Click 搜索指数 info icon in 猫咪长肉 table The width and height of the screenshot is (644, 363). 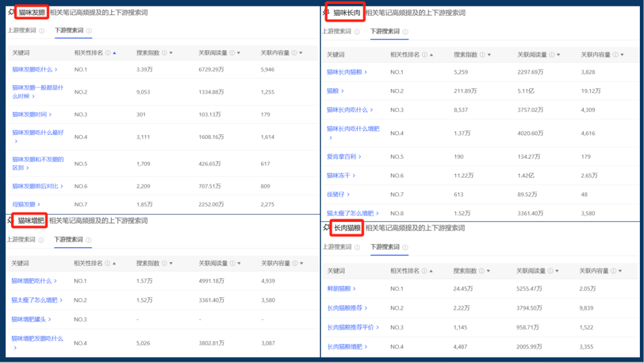point(482,55)
